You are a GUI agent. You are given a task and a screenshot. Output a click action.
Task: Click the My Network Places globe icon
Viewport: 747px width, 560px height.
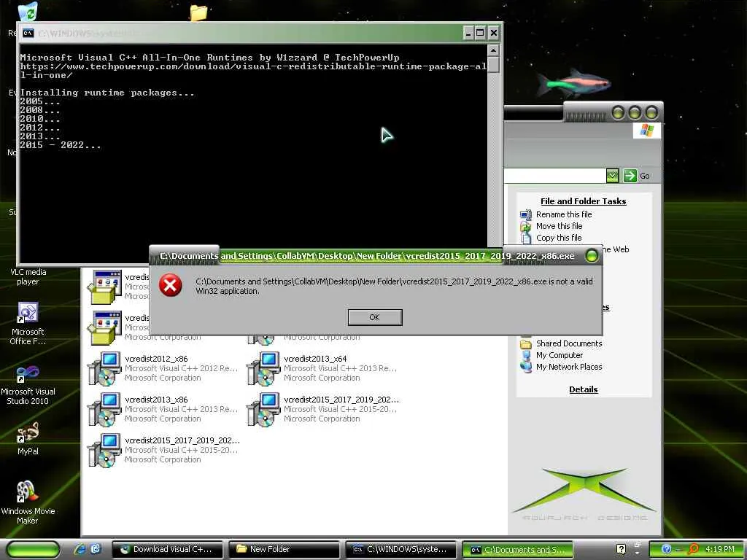tap(526, 367)
